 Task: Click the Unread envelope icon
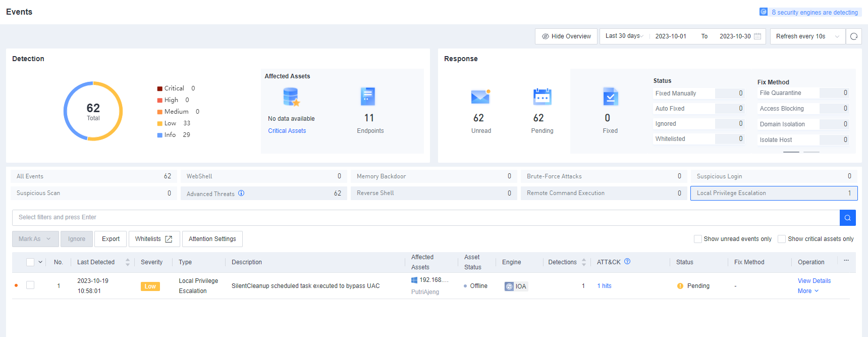tap(480, 96)
